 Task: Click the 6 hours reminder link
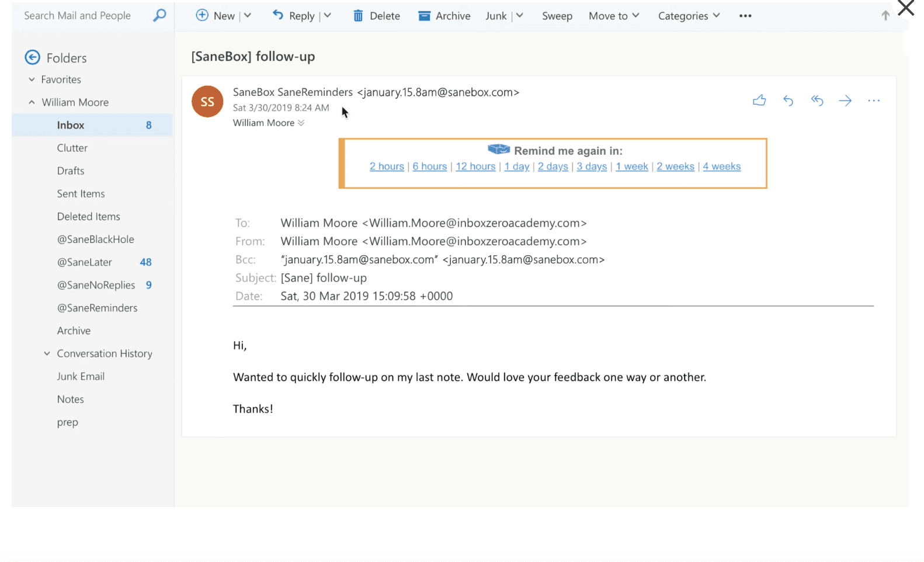[430, 166]
